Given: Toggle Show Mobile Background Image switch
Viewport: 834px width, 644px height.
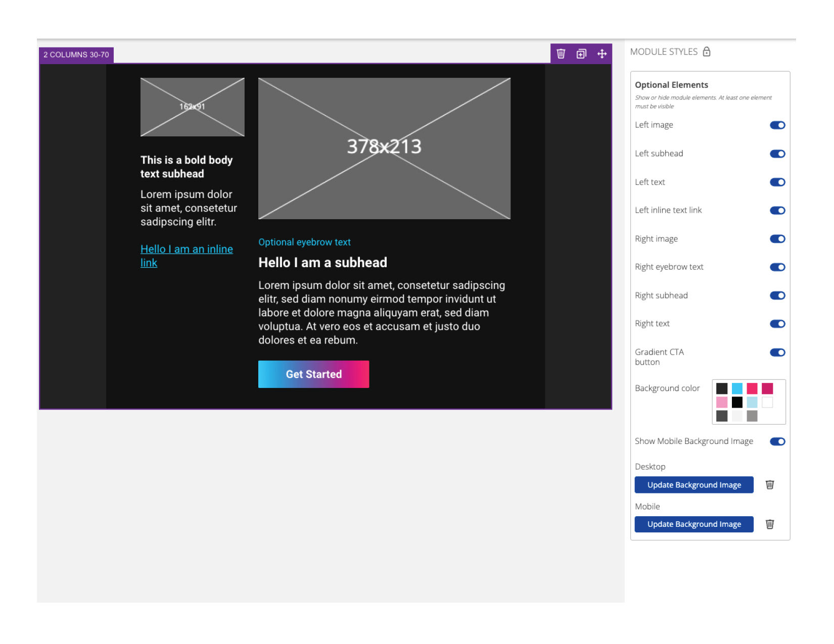Looking at the screenshot, I should (777, 441).
